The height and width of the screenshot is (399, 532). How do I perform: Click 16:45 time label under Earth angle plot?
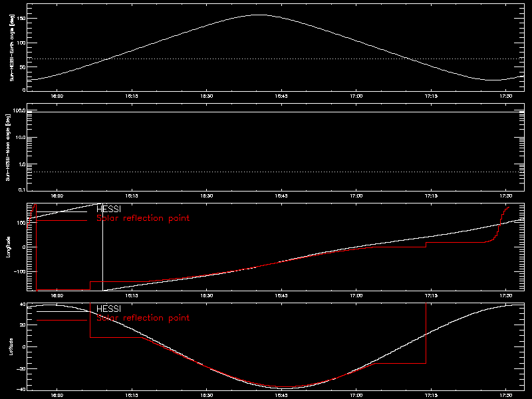point(281,96)
